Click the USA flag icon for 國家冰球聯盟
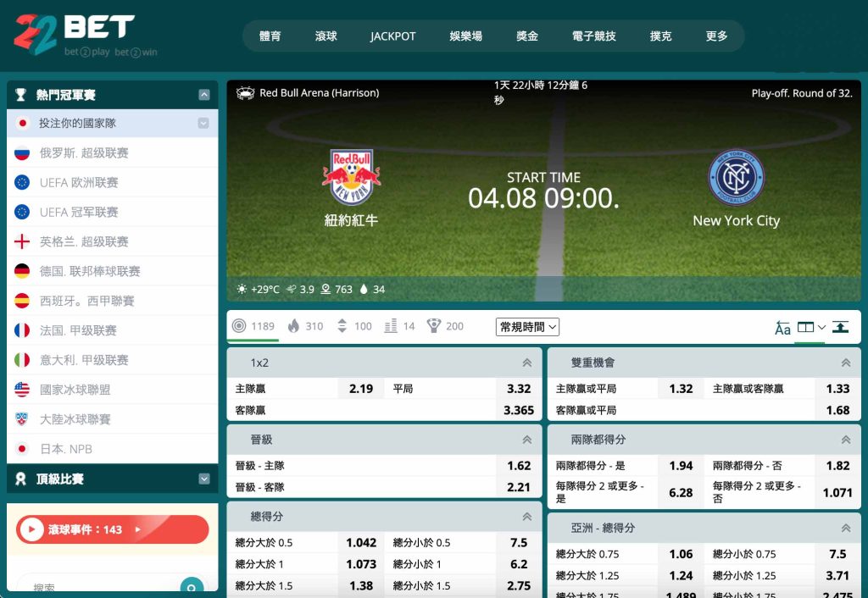Screen dimensions: 868x598 tap(22, 390)
